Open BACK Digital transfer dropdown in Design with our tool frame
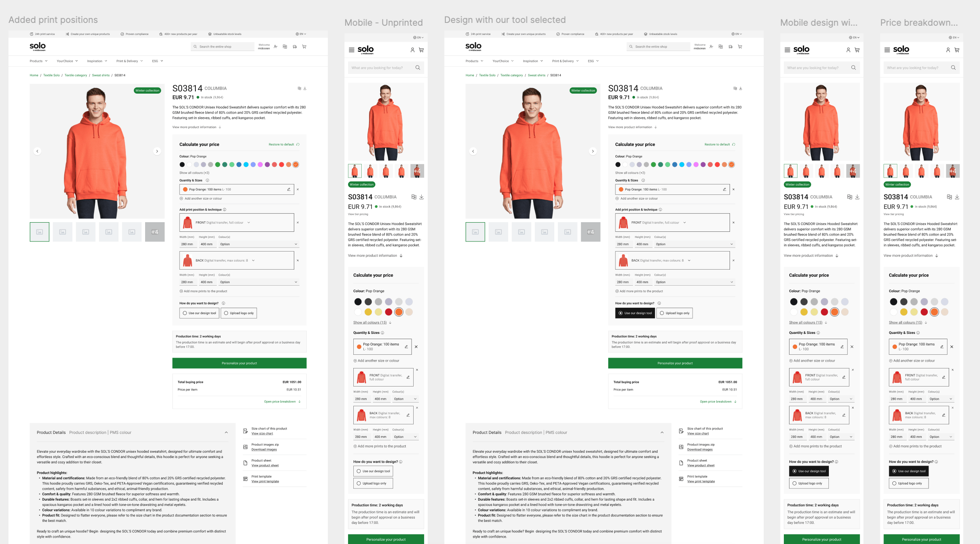 point(689,260)
